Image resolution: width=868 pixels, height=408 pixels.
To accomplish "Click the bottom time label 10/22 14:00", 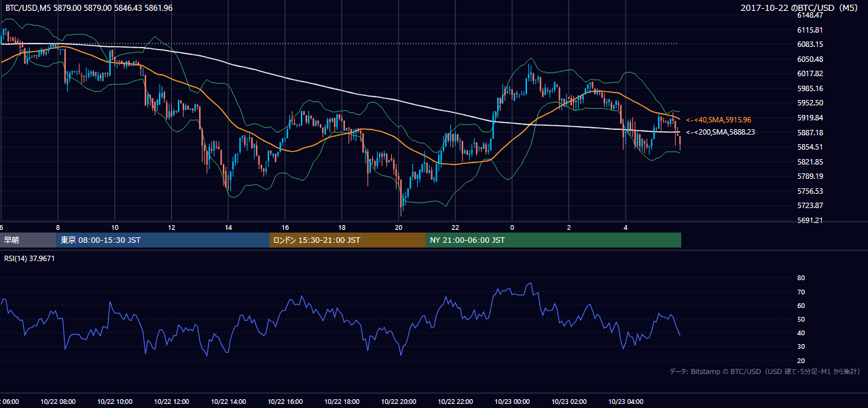I will 228,402.
